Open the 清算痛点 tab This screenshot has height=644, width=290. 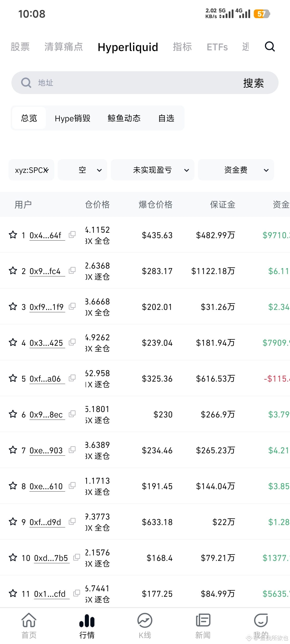point(63,47)
